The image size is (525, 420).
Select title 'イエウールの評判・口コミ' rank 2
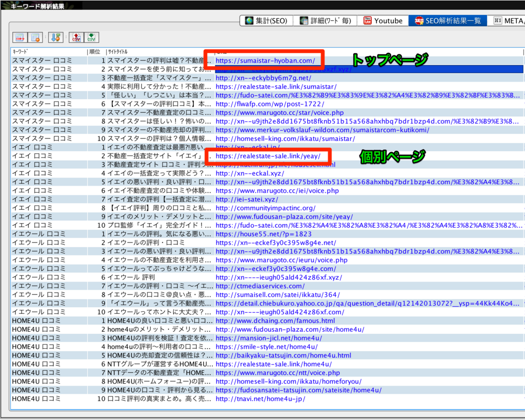pyautogui.click(x=146, y=243)
